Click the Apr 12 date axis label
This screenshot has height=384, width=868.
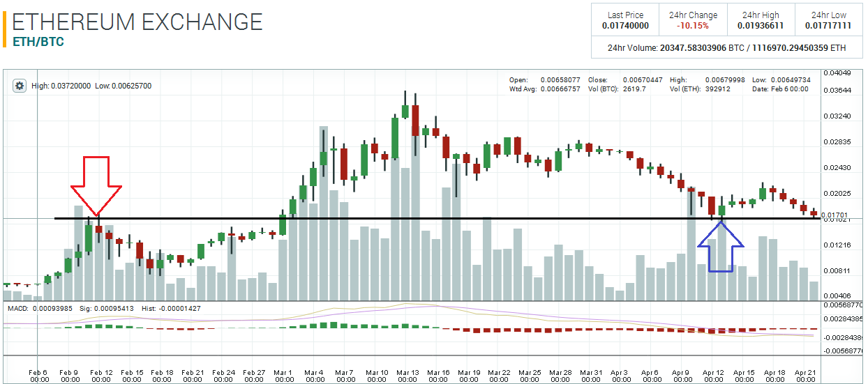click(x=714, y=376)
